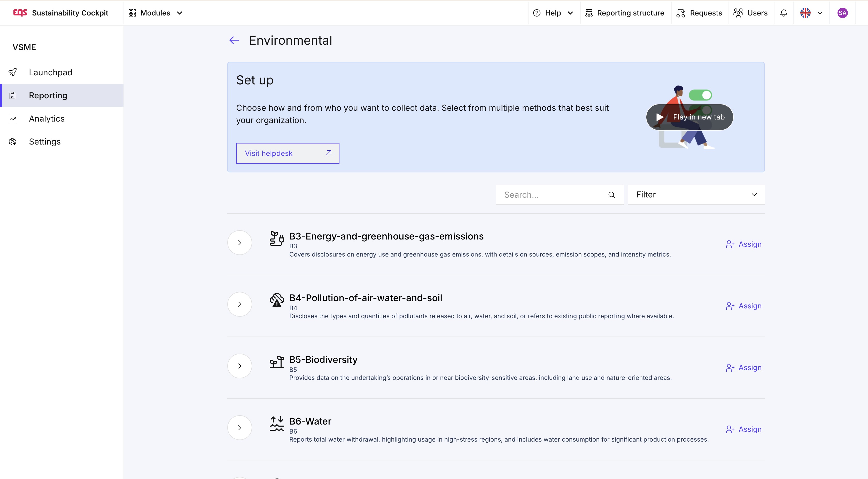
Task: Click the green toggle in illustration
Action: click(700, 95)
